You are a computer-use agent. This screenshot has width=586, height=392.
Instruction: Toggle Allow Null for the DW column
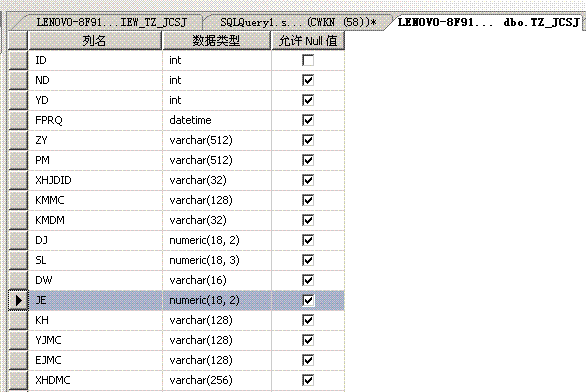(x=308, y=280)
